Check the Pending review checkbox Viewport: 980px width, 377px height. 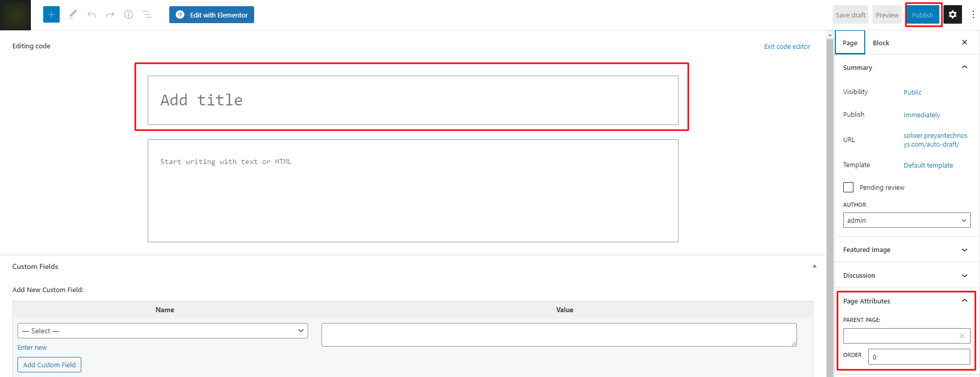848,187
